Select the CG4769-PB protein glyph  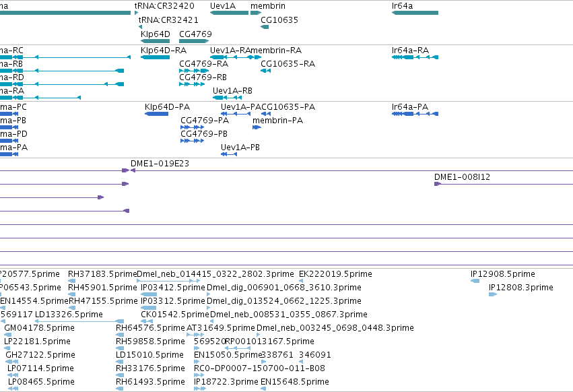tap(192, 141)
